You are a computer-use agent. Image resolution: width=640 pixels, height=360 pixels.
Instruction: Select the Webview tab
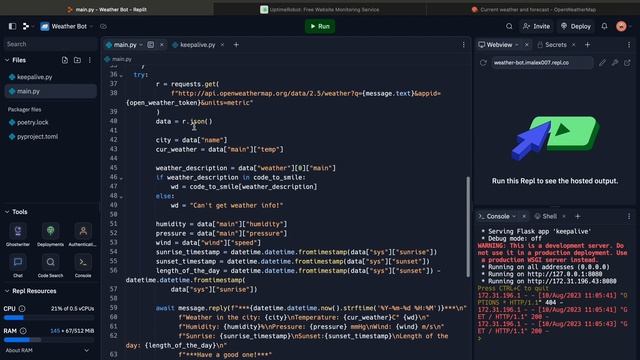pos(495,44)
